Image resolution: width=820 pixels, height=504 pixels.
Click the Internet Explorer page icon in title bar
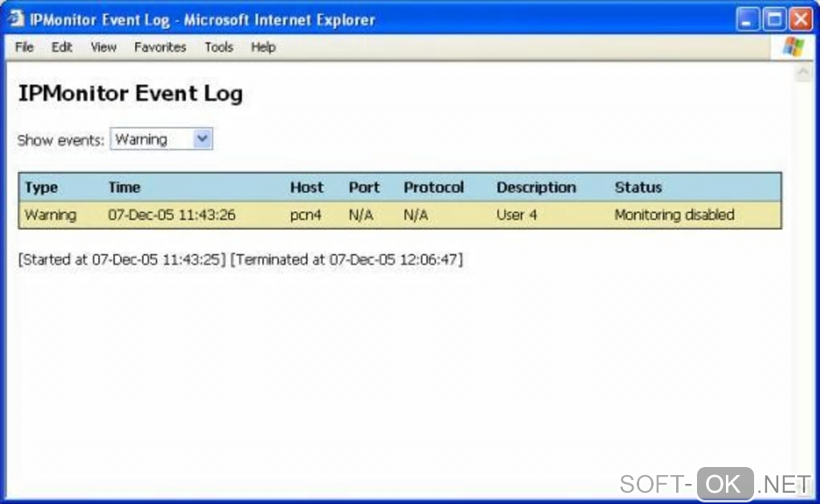click(x=16, y=19)
